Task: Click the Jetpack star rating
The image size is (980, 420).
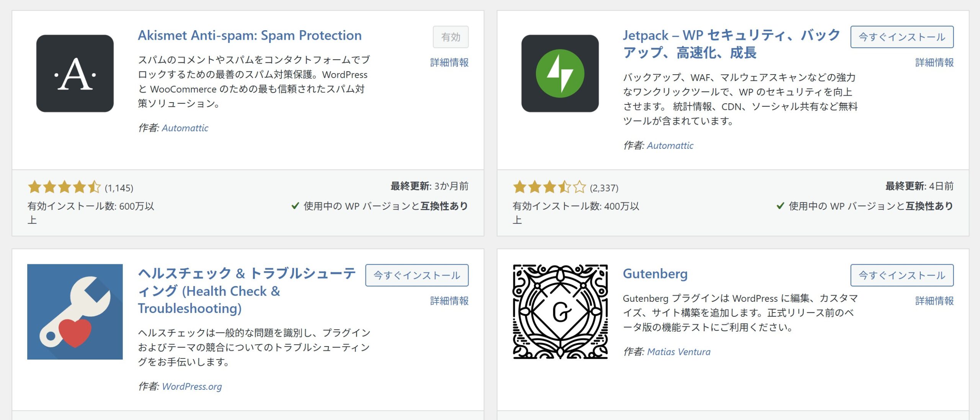Action: pos(549,187)
